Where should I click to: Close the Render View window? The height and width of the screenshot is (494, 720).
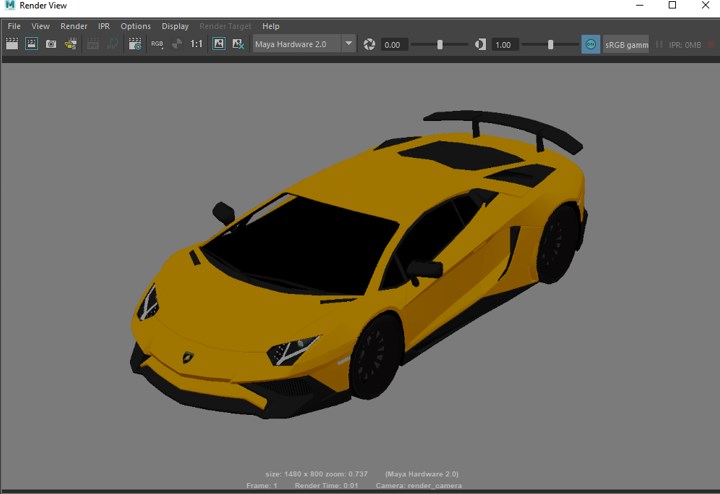[x=706, y=5]
